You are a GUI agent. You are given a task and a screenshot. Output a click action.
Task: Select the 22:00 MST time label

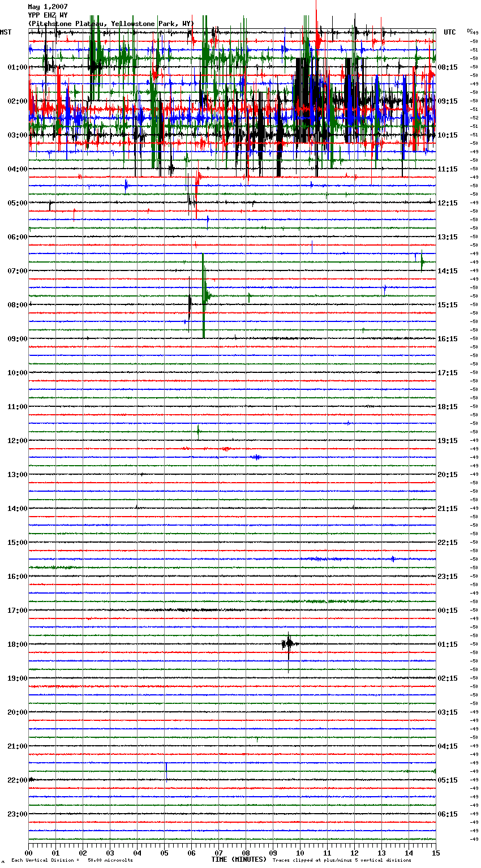click(x=18, y=780)
